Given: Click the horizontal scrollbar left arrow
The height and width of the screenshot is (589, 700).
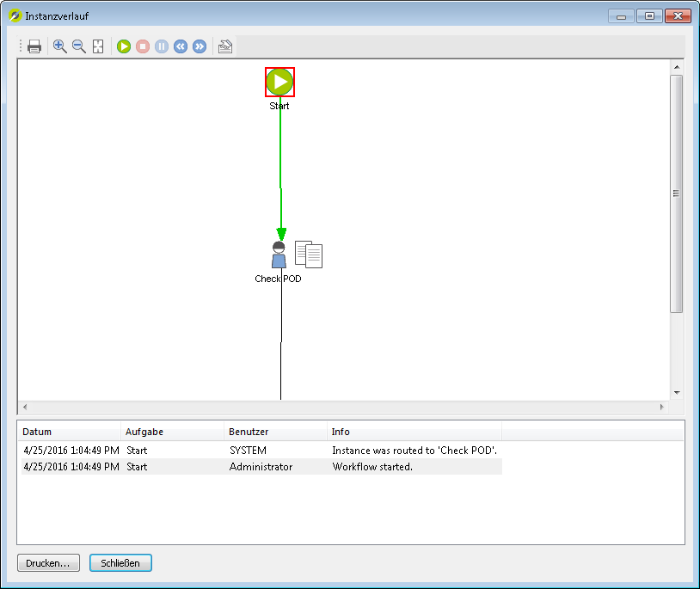Looking at the screenshot, I should pos(25,407).
